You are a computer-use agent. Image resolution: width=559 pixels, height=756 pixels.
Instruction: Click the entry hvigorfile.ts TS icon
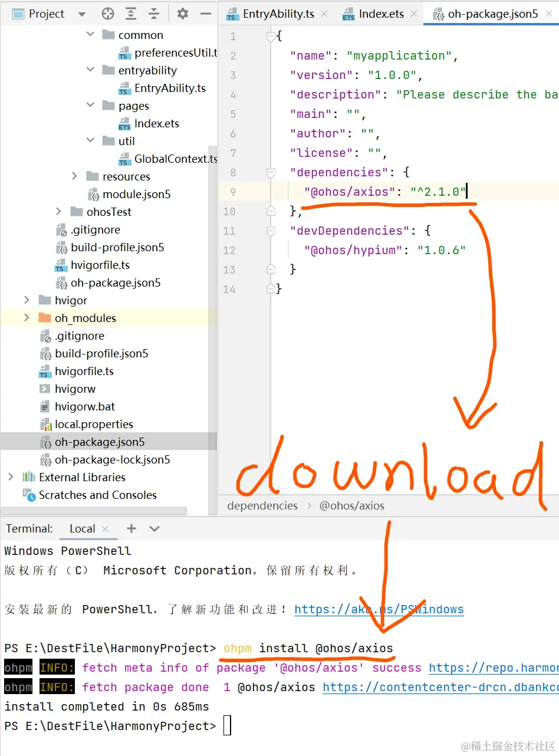(x=61, y=265)
